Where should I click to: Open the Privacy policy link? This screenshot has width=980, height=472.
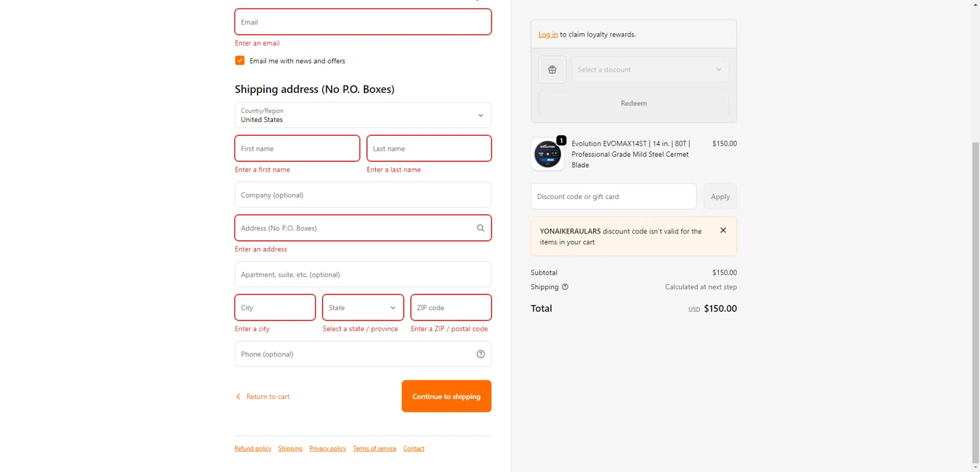click(x=328, y=448)
